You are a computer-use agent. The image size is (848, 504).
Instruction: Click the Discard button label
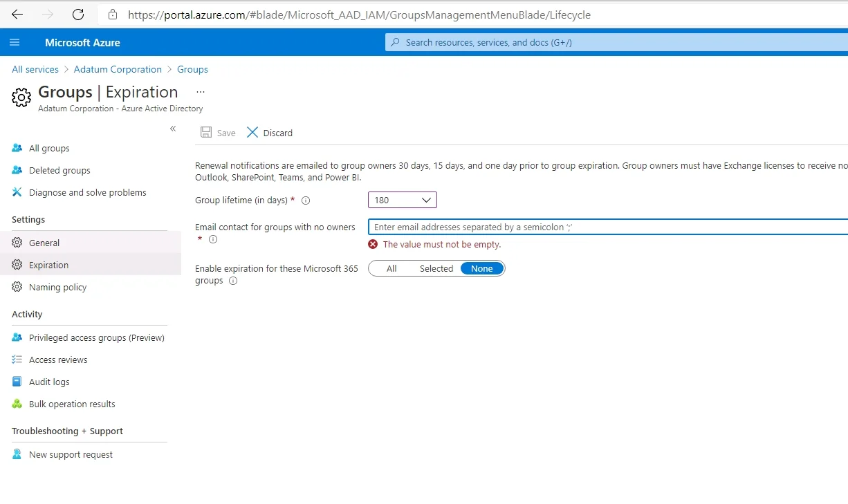[278, 133]
